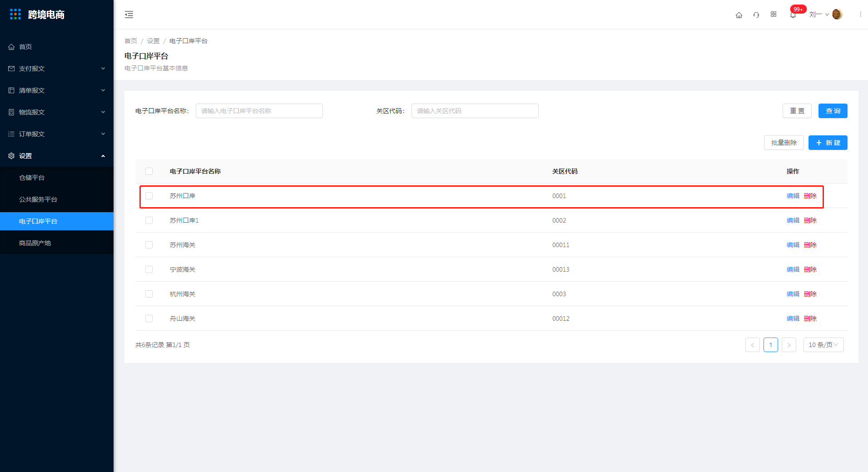Select all rows with the header checkbox

tap(149, 171)
